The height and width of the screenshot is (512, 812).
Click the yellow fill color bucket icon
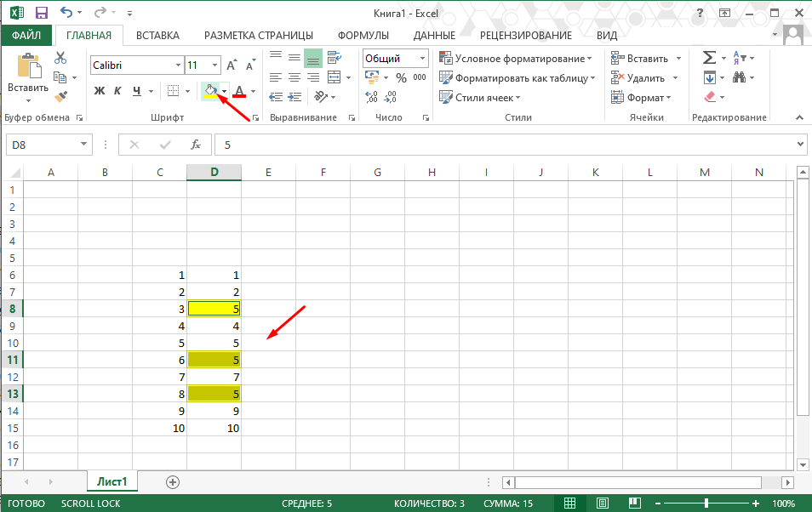point(211,91)
